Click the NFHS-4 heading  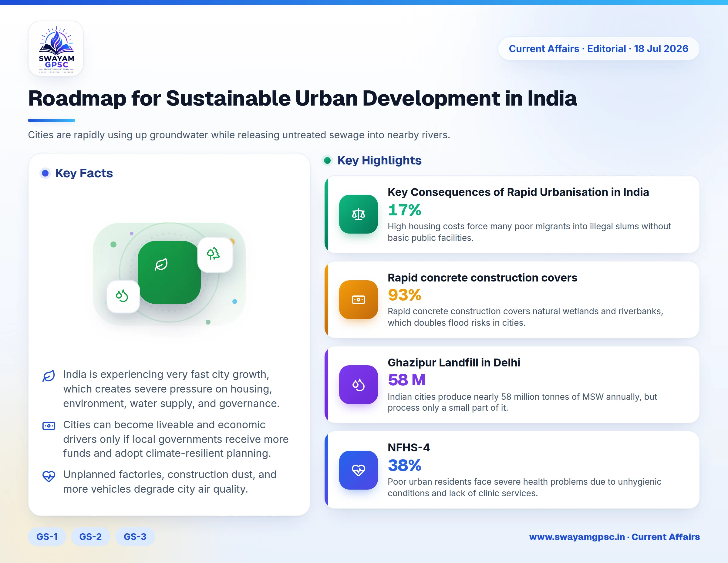[409, 447]
